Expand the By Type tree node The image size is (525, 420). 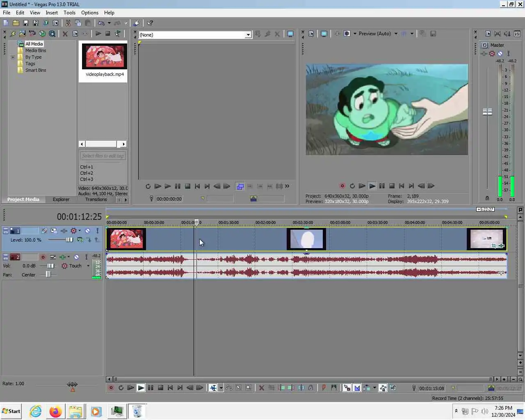pos(13,57)
